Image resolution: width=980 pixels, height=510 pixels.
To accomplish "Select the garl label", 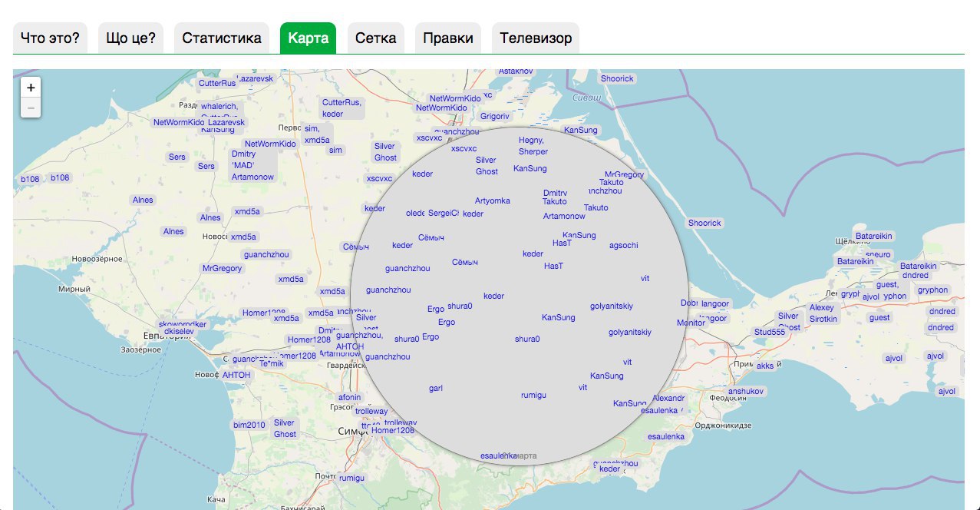I will tap(436, 388).
